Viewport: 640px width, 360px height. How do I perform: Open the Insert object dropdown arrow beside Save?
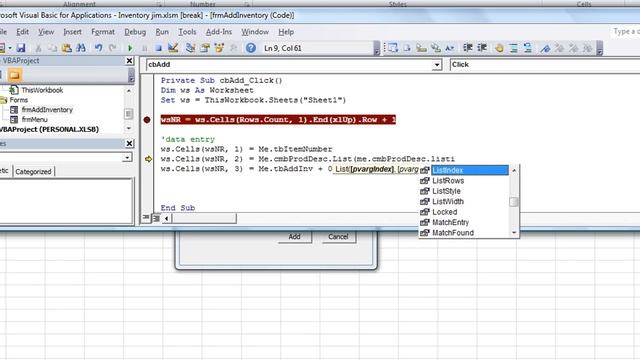pos(10,48)
